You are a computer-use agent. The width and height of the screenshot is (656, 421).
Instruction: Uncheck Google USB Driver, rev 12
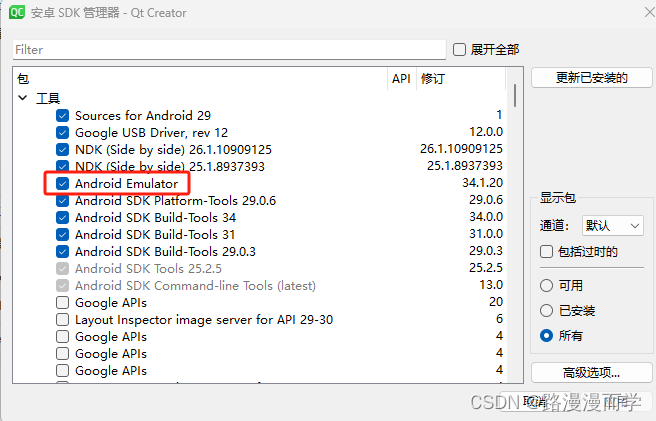62,133
